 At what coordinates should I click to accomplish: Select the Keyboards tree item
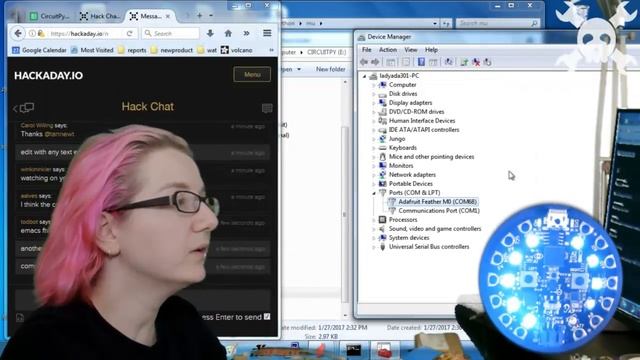pos(402,148)
